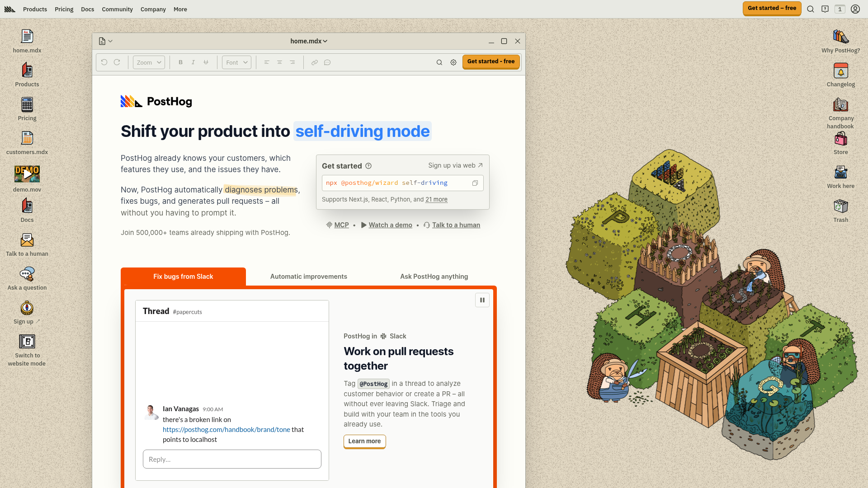The image size is (868, 488).
Task: Click the redo icon in editor toolbar
Action: (x=117, y=62)
